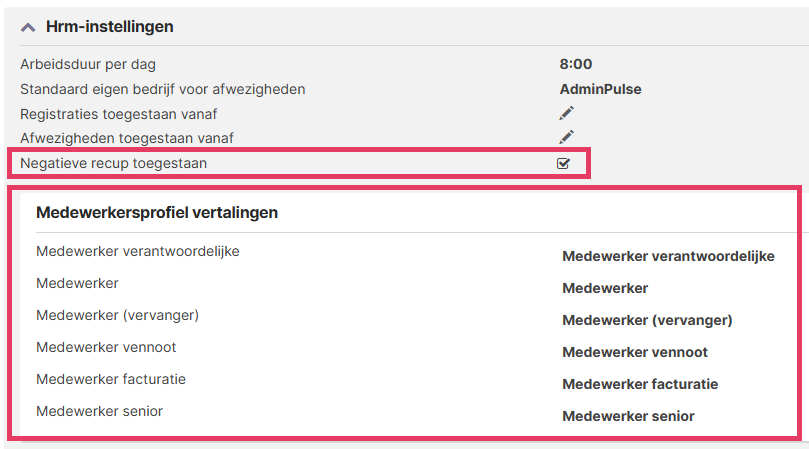Image resolution: width=809 pixels, height=449 pixels.
Task: Edit the bold Medewerker verantwoordelijke translation value
Action: [x=668, y=256]
